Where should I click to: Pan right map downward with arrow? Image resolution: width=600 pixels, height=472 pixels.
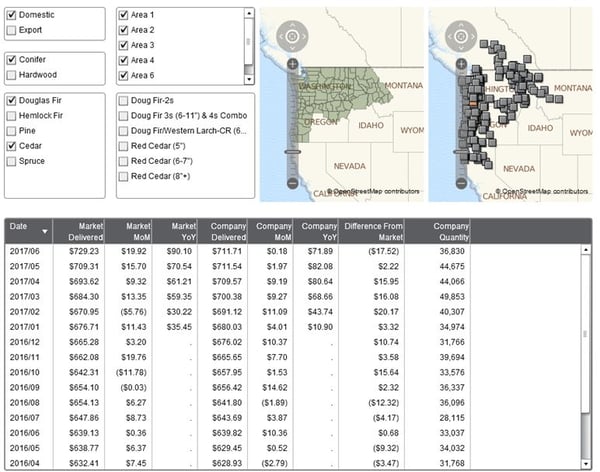[x=461, y=48]
